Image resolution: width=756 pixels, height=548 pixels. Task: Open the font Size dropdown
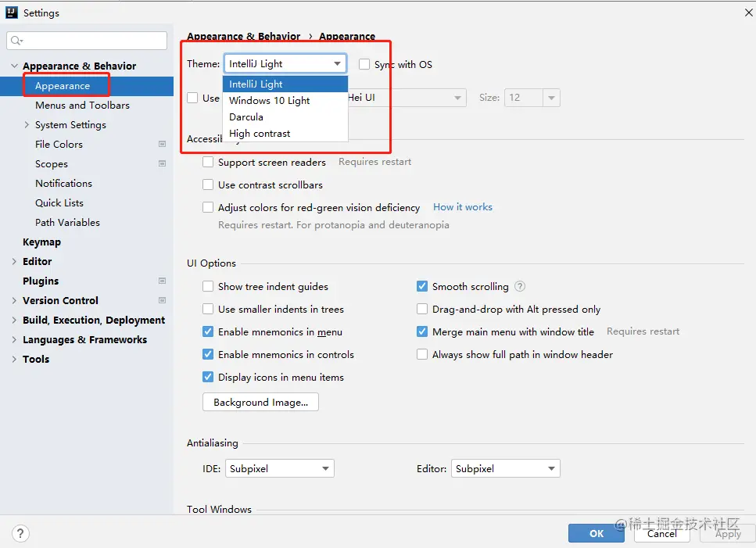coord(551,98)
